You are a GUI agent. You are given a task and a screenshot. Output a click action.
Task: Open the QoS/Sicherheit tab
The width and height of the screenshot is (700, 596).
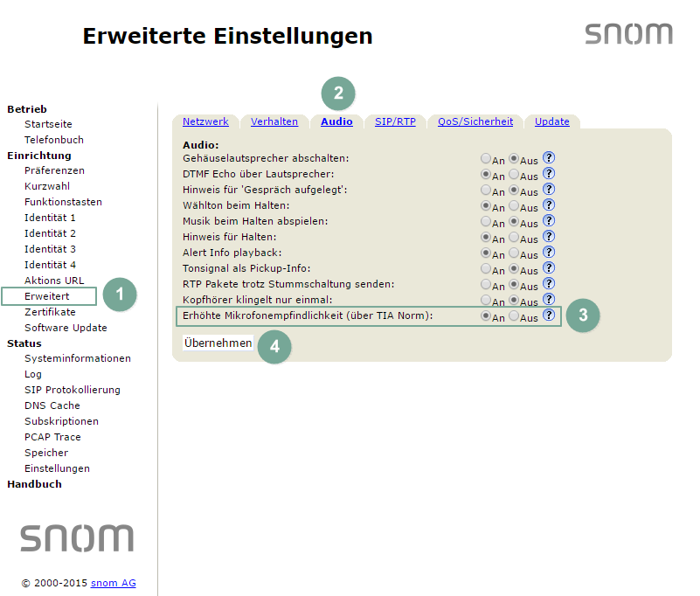click(475, 121)
